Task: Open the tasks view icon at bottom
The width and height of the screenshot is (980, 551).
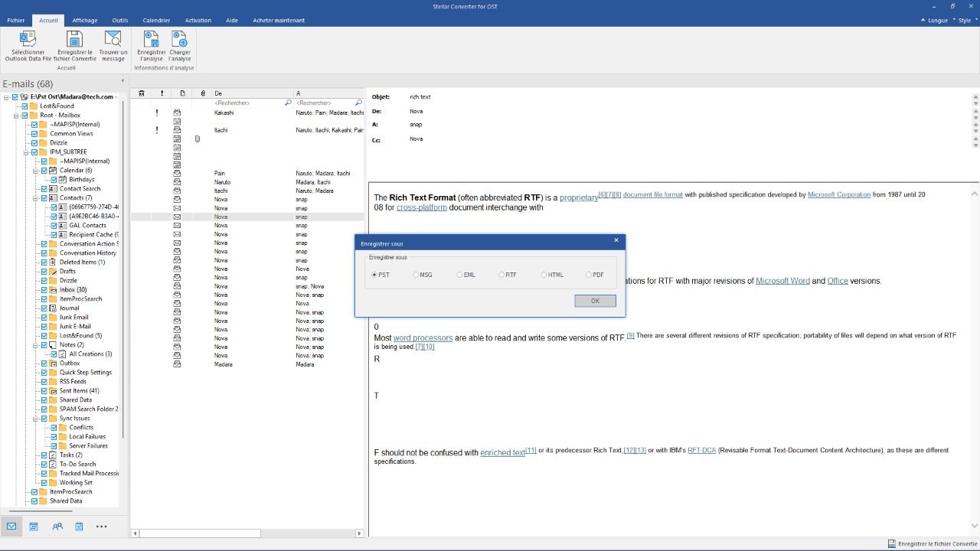Action: (x=79, y=527)
